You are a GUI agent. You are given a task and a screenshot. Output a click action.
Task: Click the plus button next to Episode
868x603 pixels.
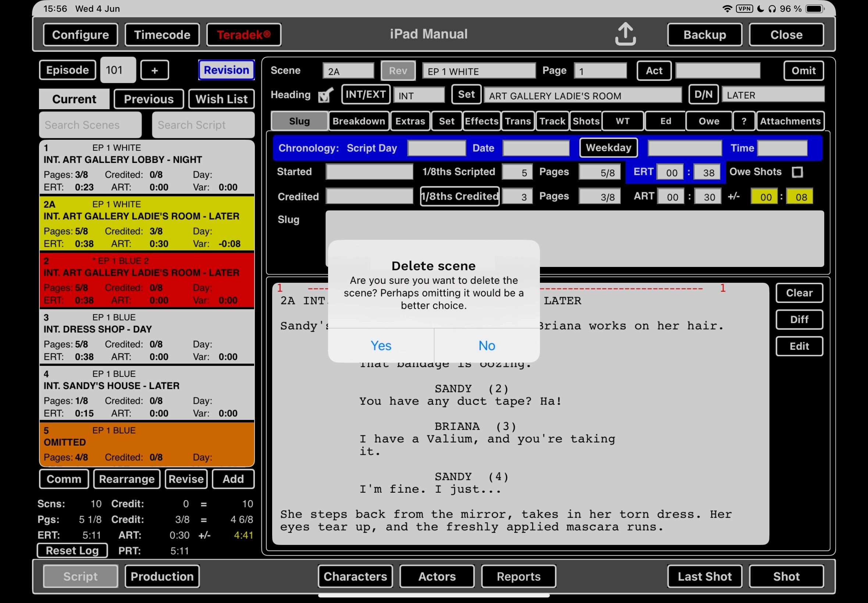point(154,70)
